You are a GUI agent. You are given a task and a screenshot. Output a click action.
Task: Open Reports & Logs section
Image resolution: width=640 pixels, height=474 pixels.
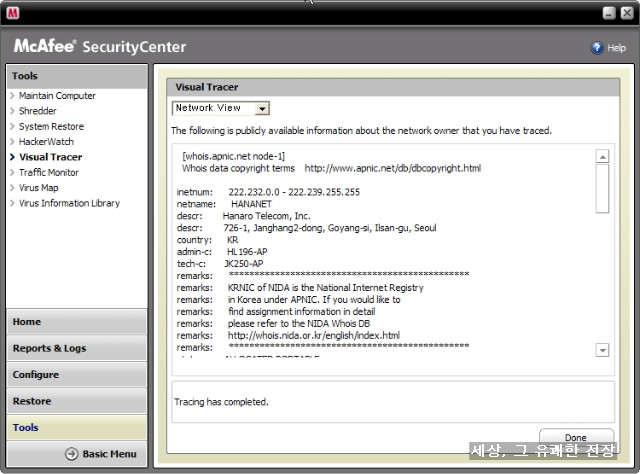tap(77, 348)
